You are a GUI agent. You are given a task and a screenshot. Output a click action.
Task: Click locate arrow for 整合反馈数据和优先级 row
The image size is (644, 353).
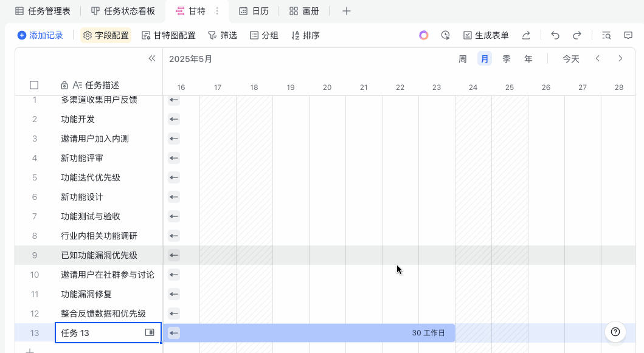tap(174, 314)
